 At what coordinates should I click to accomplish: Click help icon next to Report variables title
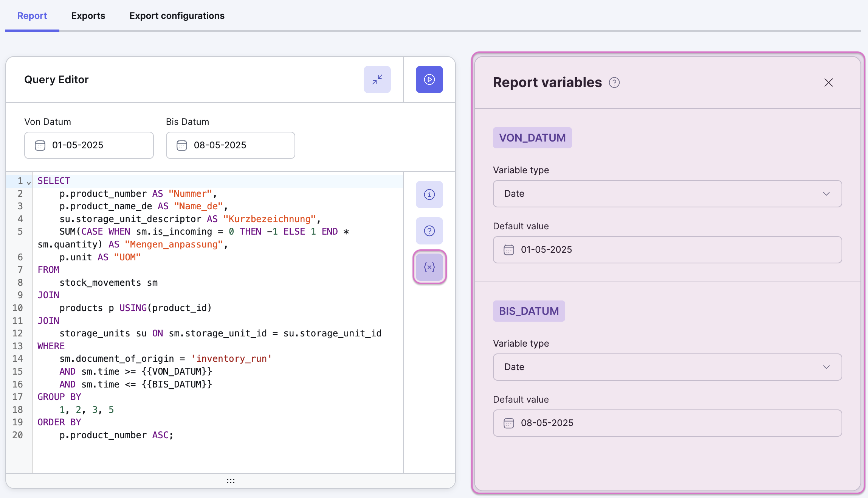coord(614,82)
